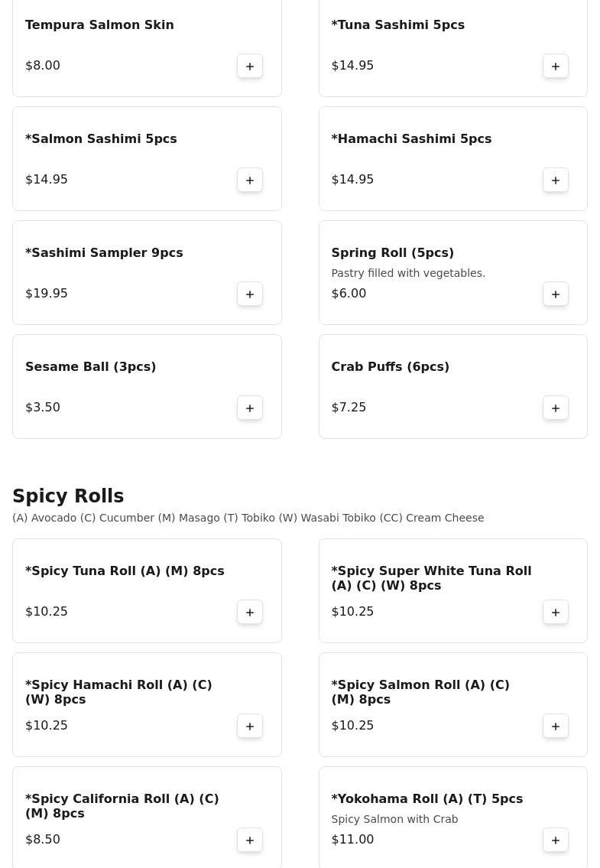600x868 pixels.
Task: Open the Sashimi Sampler 9pcs item title
Action: click(104, 253)
